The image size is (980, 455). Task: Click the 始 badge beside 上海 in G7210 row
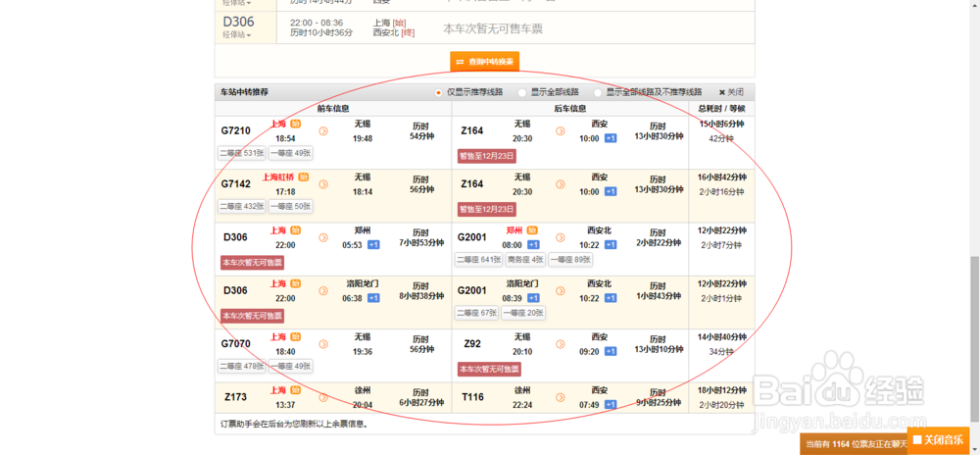pos(295,124)
